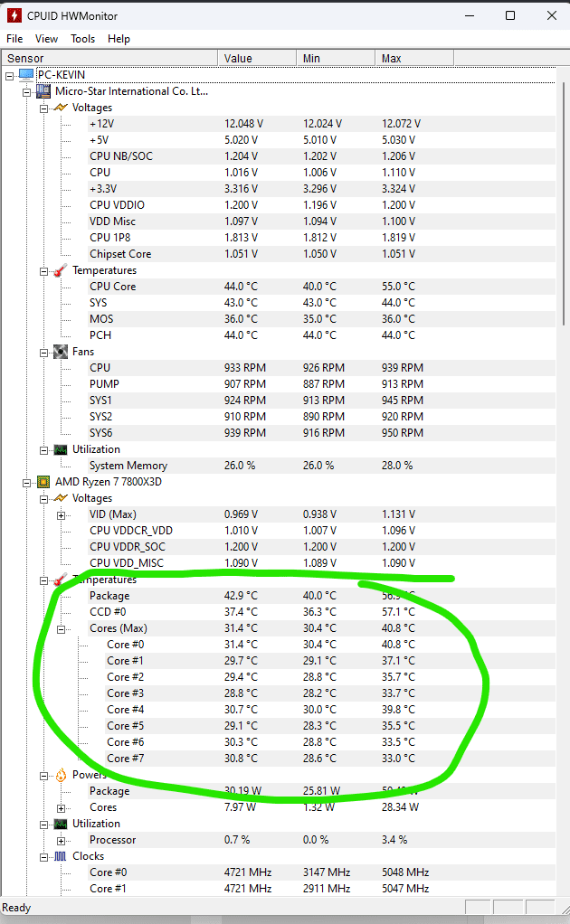
Task: Select the +12V voltage row
Action: point(321,124)
